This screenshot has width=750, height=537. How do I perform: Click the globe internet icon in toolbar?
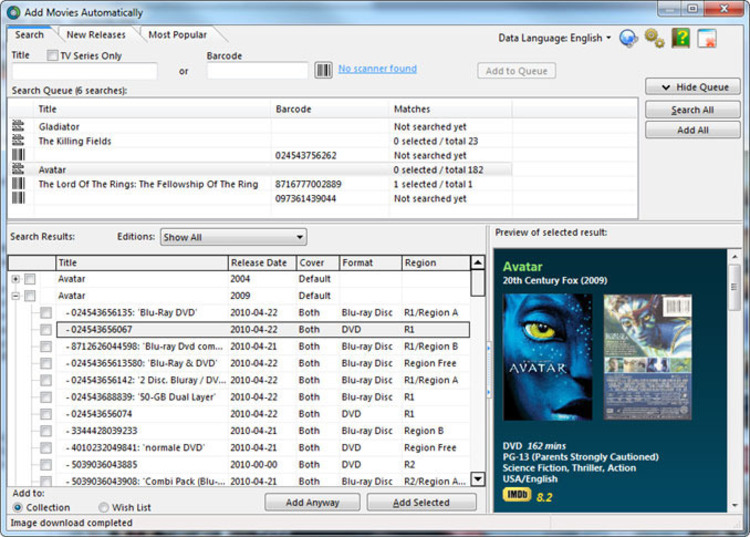pos(628,38)
